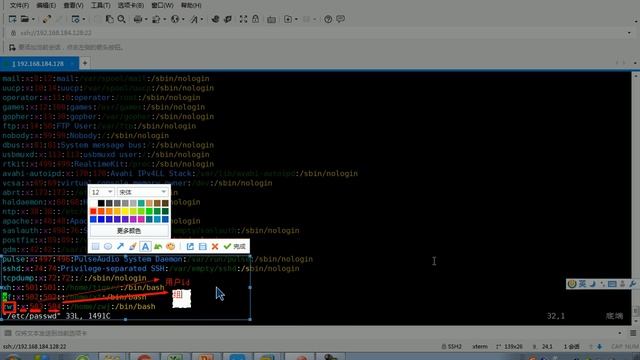Click the help question-mark toolbar icon
The image size is (640, 360).
tap(328, 19)
